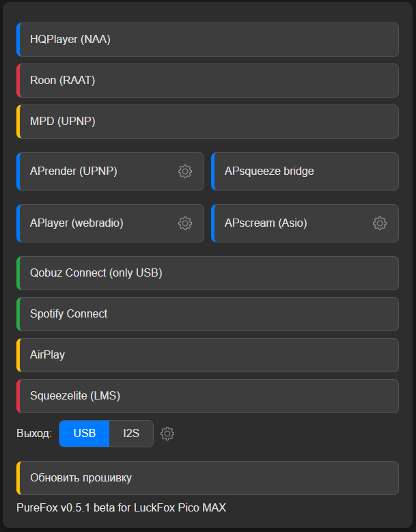The image size is (416, 532).
Task: Activate Qobuz Connect (only USB)
Action: 208,273
